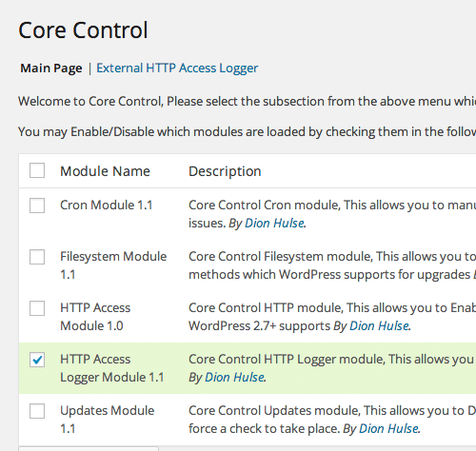Visit Dion Hulse link in highlighted Logger row
This screenshot has width=476, height=451.
pos(234,378)
